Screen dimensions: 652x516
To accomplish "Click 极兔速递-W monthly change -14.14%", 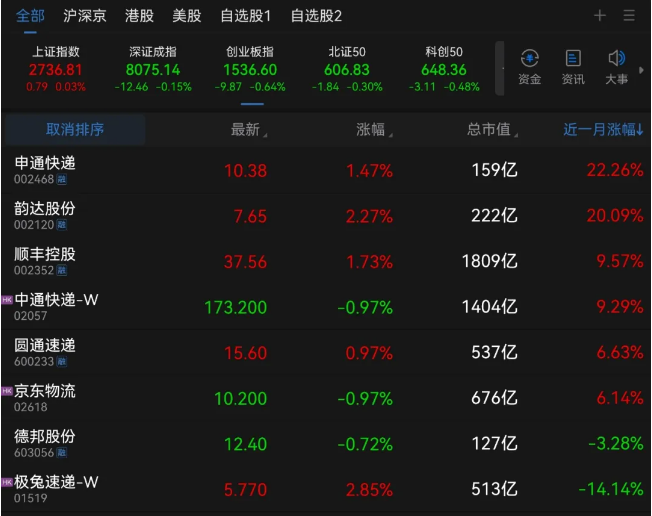I will [x=611, y=489].
